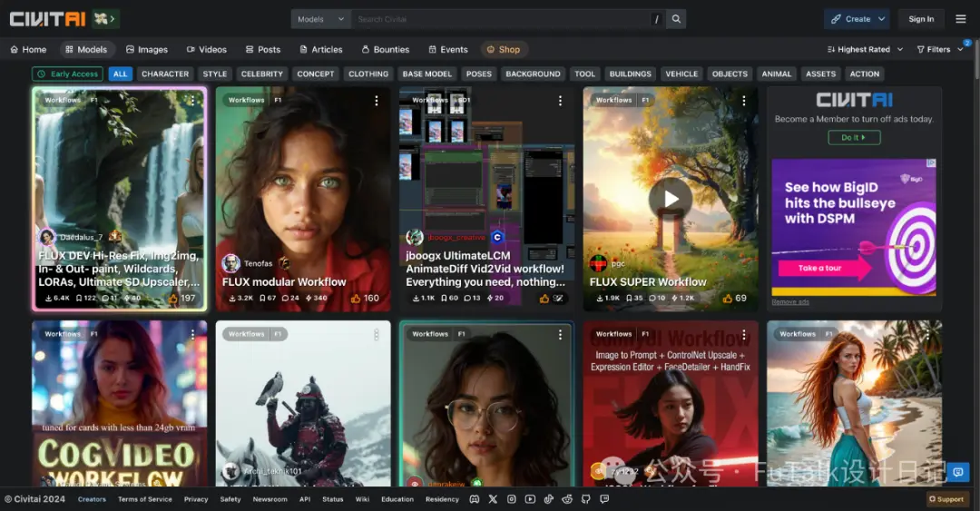Viewport: 980px width, 511px height.
Task: Open the Models search scope dropdown
Action: [x=320, y=19]
